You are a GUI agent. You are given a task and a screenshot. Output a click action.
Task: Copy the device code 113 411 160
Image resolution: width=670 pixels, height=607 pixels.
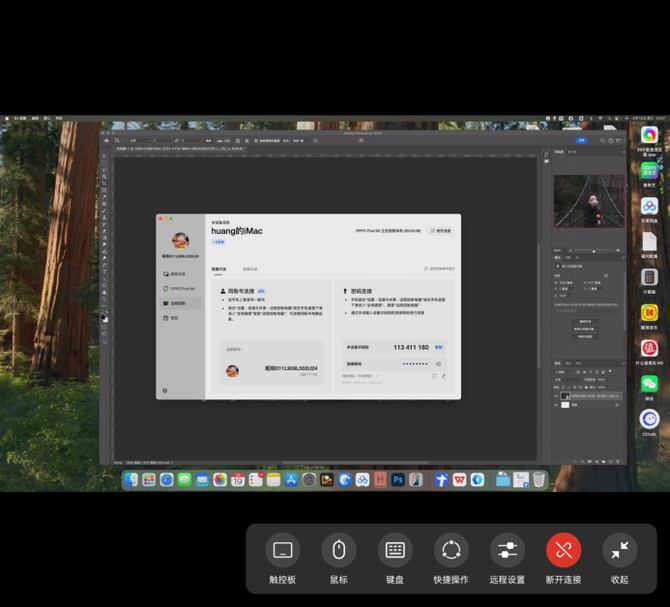pyautogui.click(x=438, y=347)
